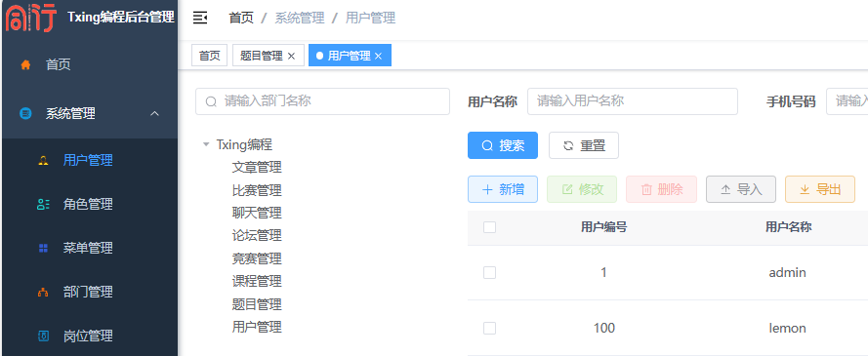Screen dimensions: 868x356
Task: Collapse the Txing编程 tree node
Action: (x=206, y=144)
